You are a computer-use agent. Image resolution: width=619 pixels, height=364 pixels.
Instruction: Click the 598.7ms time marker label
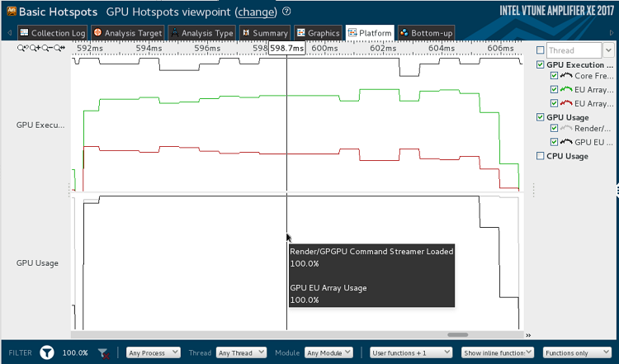pyautogui.click(x=287, y=48)
